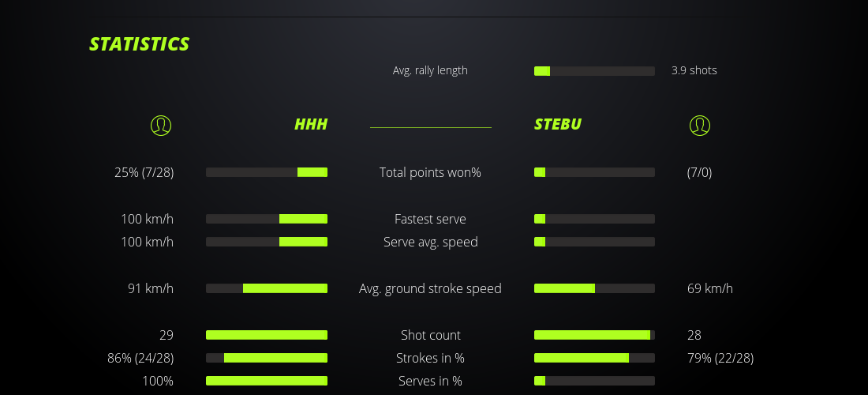868x395 pixels.
Task: Select the HHH player name
Action: tap(311, 125)
